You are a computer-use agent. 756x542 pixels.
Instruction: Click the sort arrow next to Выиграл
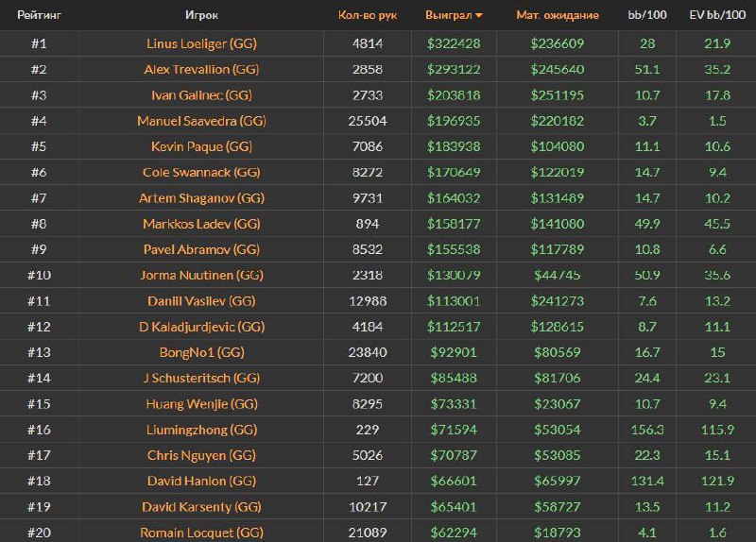[479, 15]
